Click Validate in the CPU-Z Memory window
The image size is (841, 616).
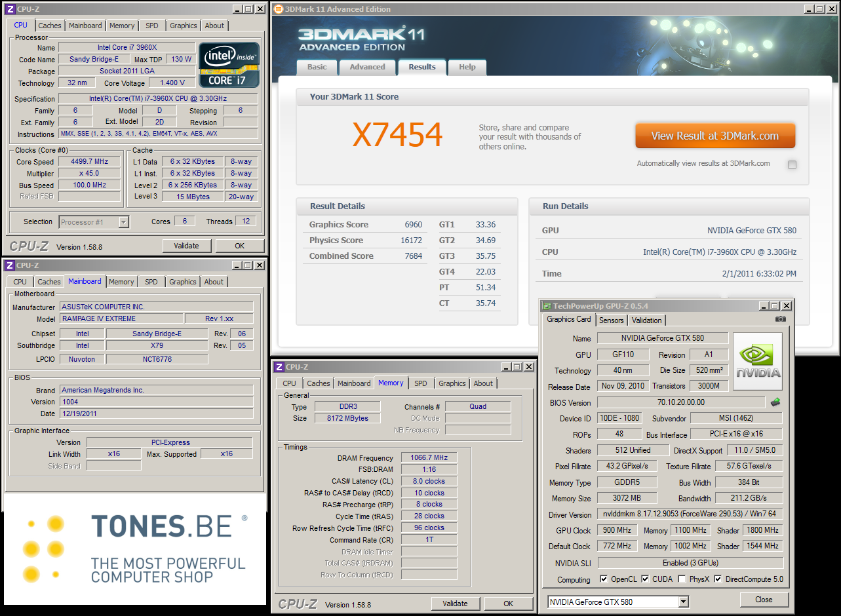click(x=455, y=604)
